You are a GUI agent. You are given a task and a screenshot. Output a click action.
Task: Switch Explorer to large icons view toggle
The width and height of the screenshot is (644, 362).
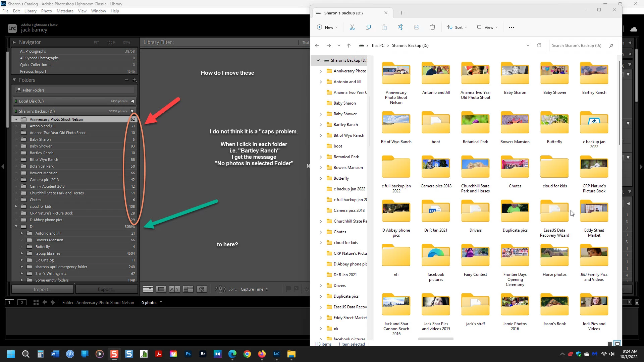[x=617, y=344]
